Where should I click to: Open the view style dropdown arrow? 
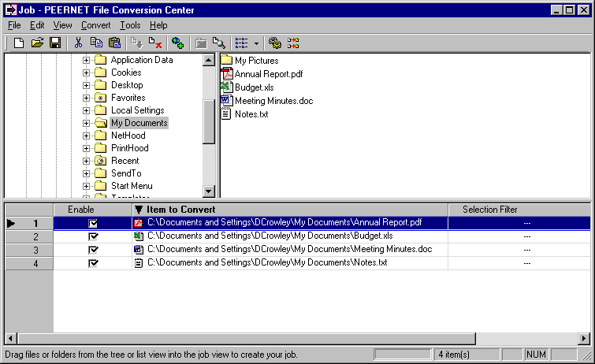pos(256,43)
